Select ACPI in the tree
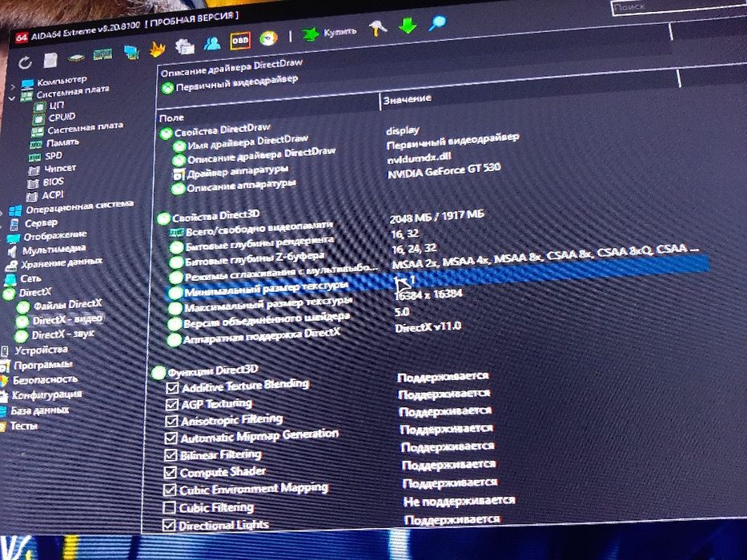 pos(52,195)
